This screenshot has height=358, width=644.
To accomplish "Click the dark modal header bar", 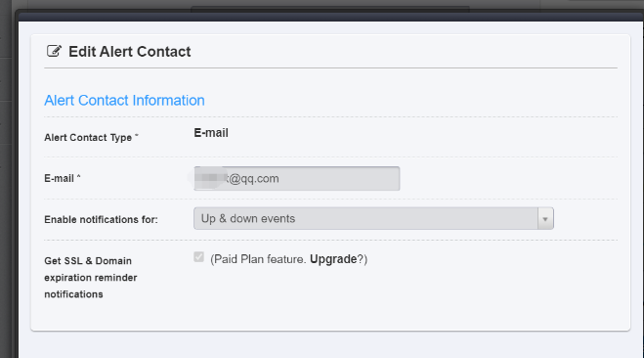I will pos(330,17).
